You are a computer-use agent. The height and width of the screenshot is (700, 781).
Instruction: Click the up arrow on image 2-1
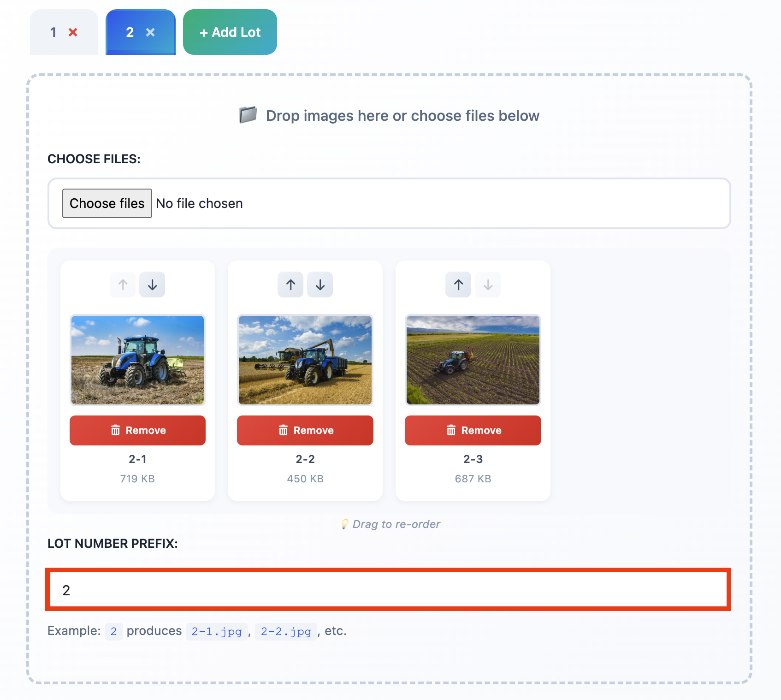coord(123,285)
